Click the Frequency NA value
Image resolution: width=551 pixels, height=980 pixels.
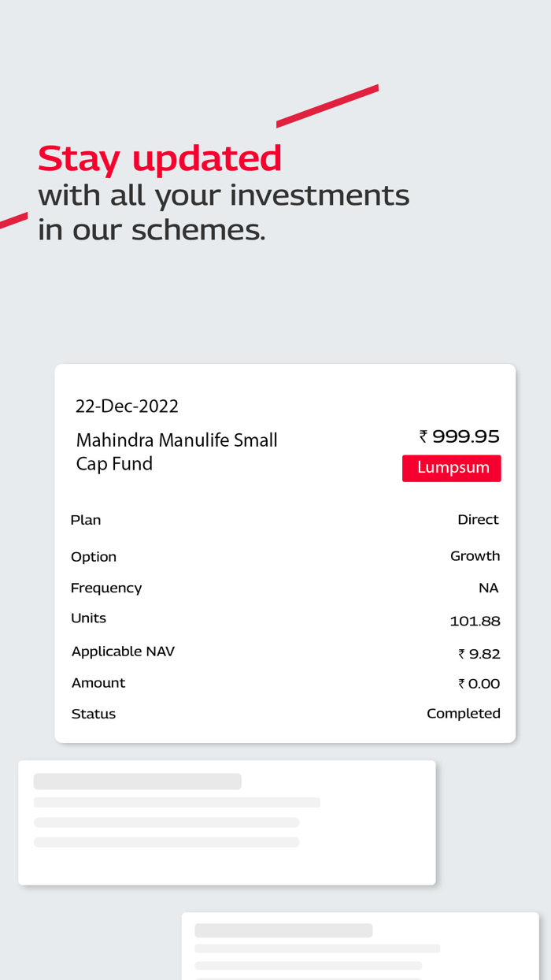(x=489, y=588)
